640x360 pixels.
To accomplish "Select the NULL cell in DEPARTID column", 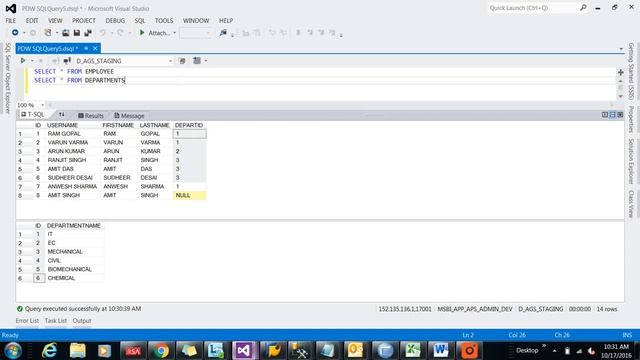I will [189, 196].
